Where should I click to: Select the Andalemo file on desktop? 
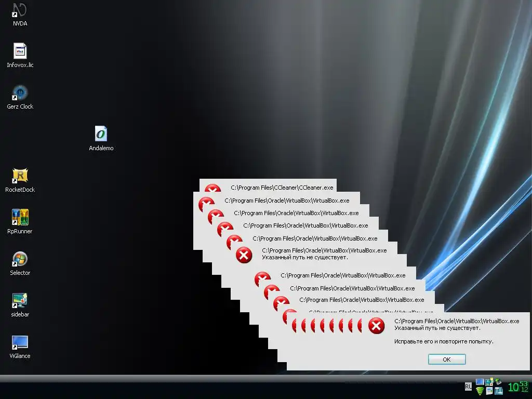(101, 139)
